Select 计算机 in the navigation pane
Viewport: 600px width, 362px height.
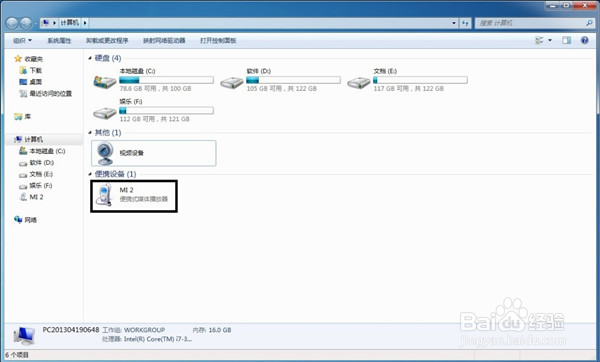[29, 139]
